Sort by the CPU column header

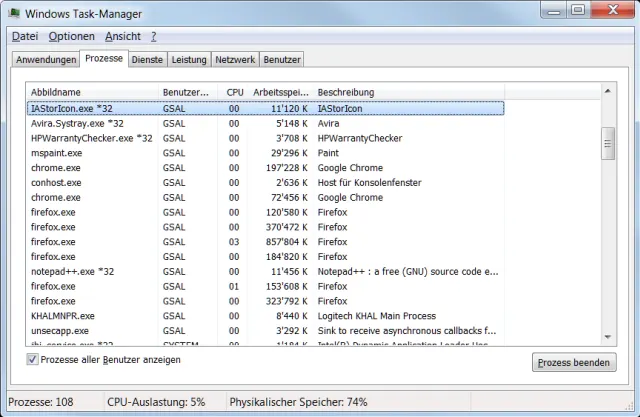point(234,92)
